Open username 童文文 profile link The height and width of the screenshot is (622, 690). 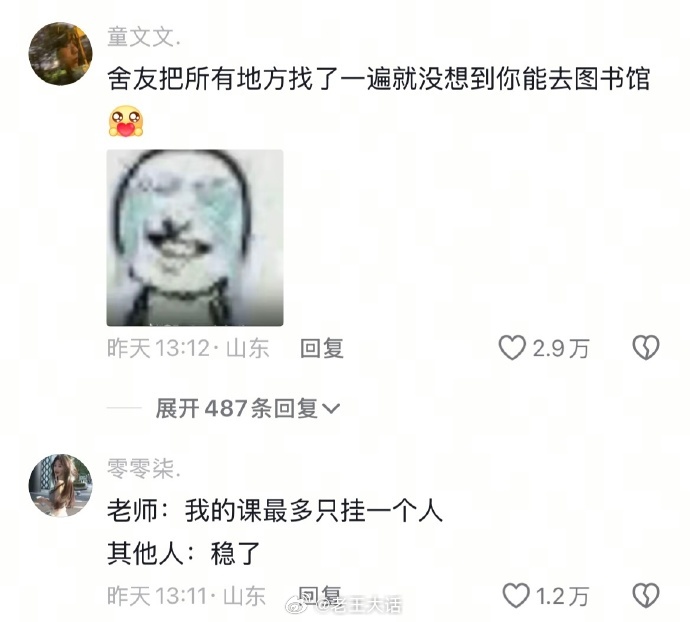pyautogui.click(x=143, y=37)
